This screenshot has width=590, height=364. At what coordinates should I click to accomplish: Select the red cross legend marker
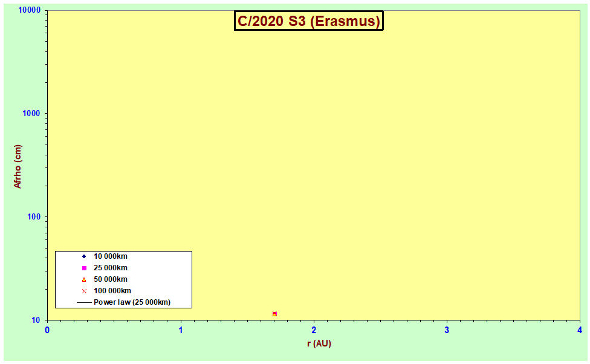84,291
